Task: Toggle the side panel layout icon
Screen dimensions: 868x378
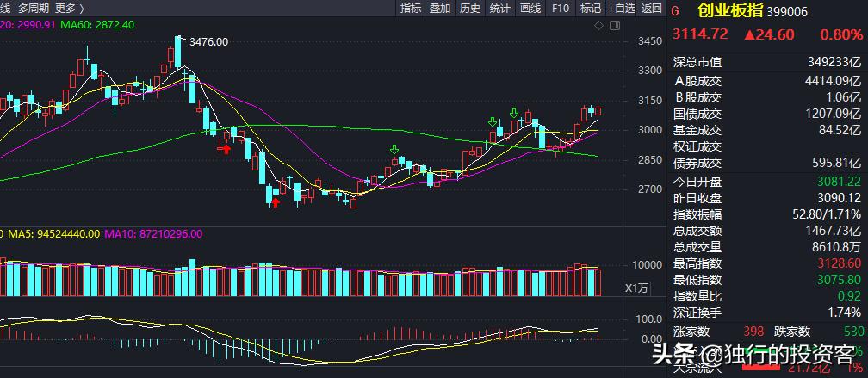Action: click(614, 26)
